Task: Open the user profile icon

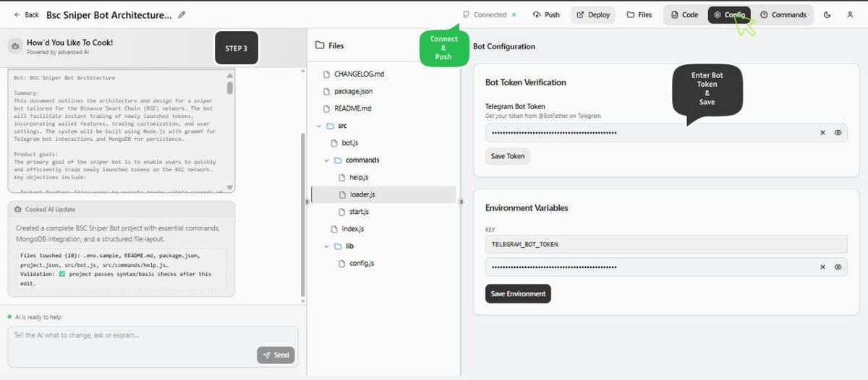Action: 850,14
